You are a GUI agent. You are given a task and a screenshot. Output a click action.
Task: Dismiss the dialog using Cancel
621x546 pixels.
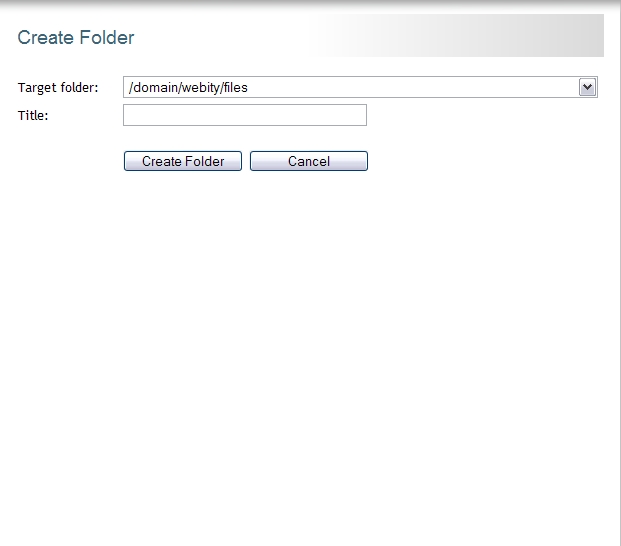(x=309, y=161)
